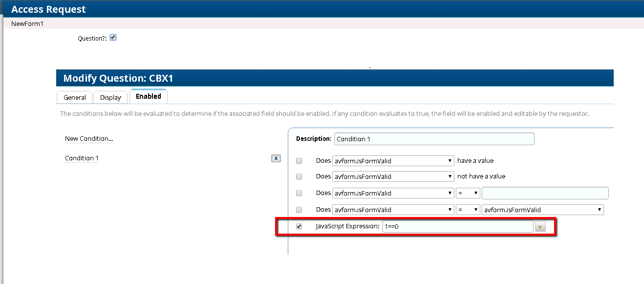Open the operator dropdown in the fourth row
The width and height of the screenshot is (644, 284).
click(467, 209)
